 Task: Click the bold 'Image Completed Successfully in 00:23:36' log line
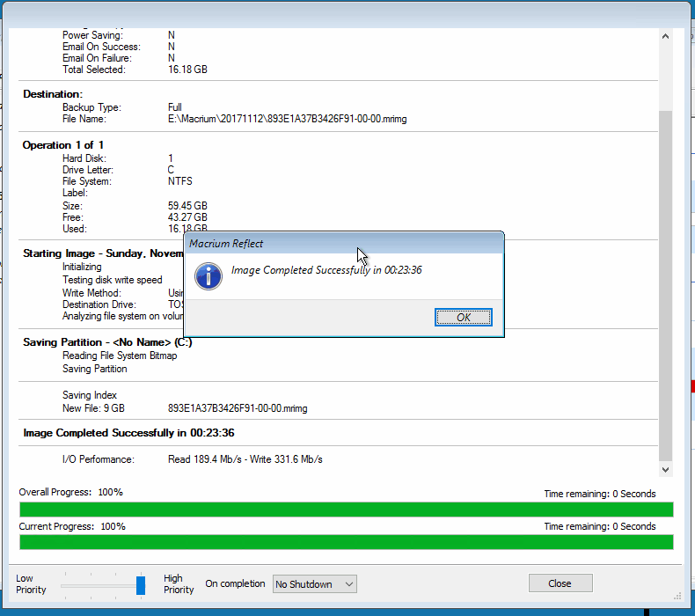[128, 433]
